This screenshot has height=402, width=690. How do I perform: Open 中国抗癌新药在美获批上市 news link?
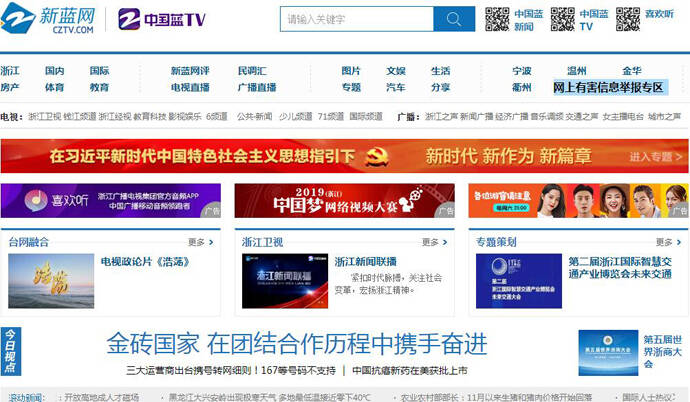coord(410,370)
